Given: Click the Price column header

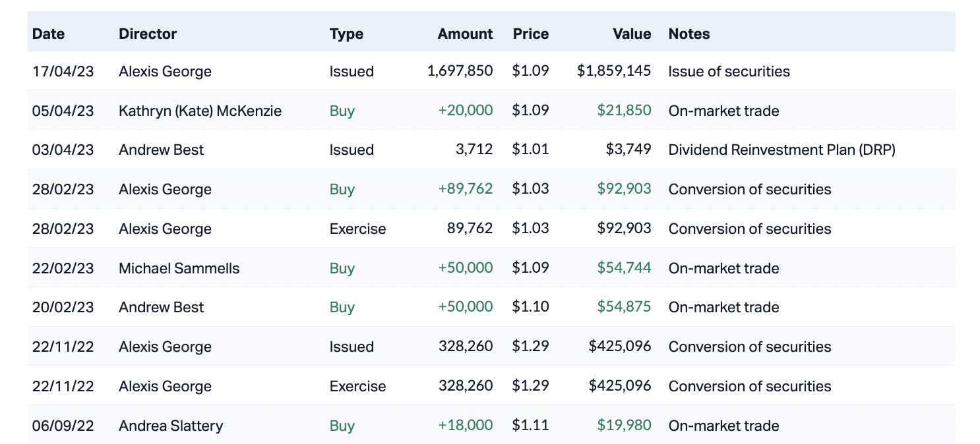Looking at the screenshot, I should [530, 34].
